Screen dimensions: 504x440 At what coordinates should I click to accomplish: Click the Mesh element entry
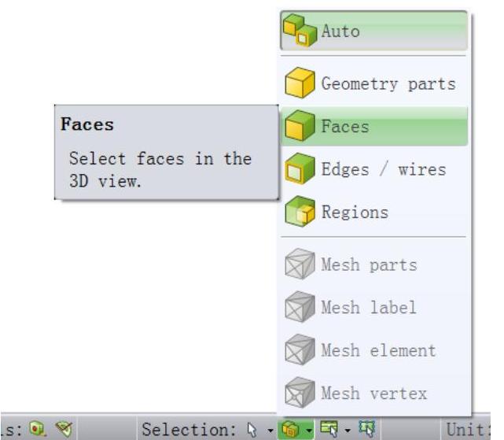tap(373, 350)
